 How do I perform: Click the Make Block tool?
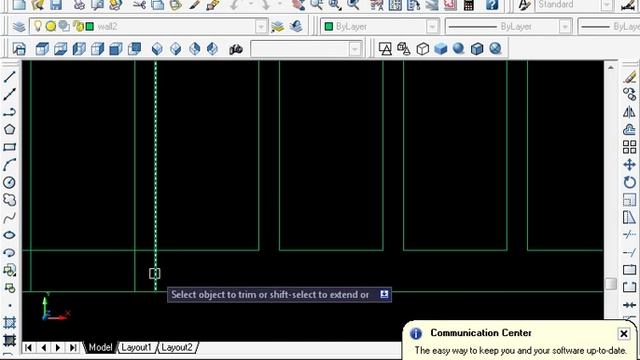[x=9, y=287]
